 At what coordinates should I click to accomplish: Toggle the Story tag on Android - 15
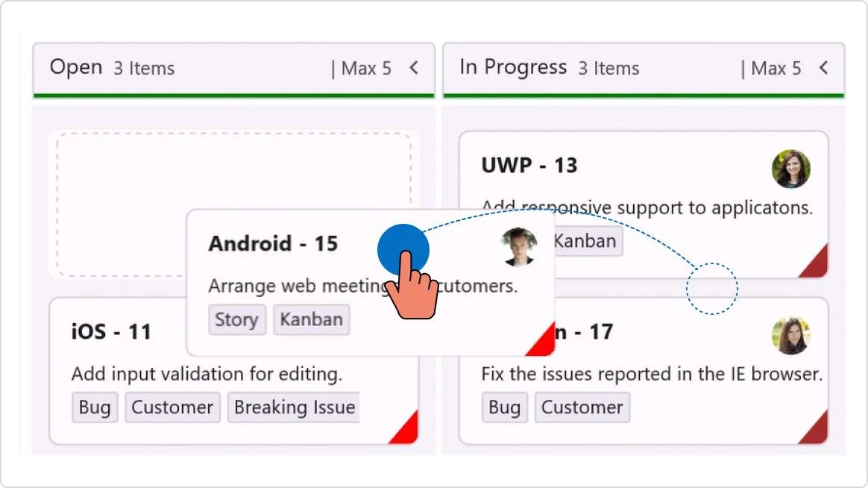coord(237,319)
